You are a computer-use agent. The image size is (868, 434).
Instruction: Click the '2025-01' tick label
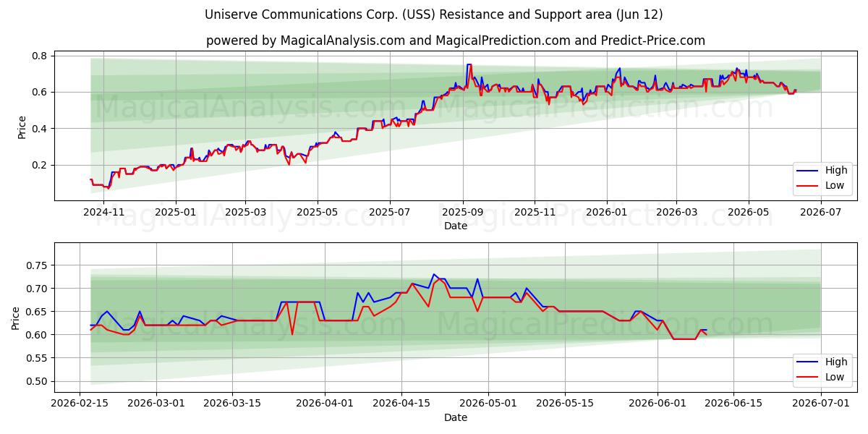(176, 212)
